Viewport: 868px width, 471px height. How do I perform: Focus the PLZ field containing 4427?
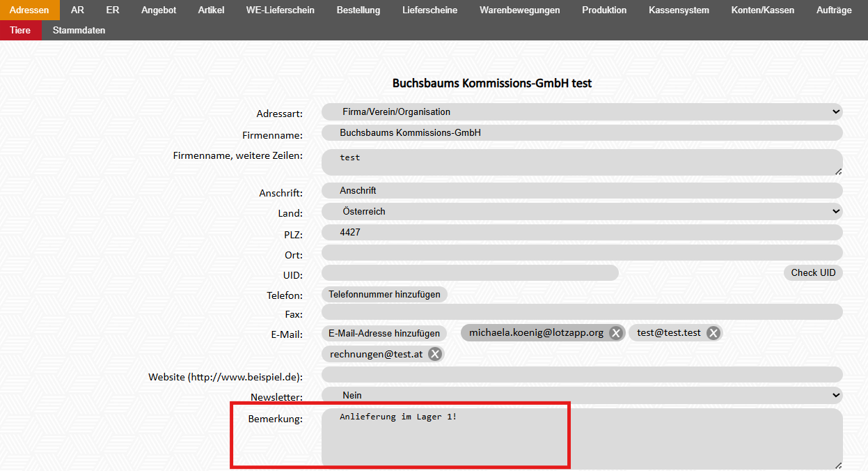pyautogui.click(x=582, y=232)
